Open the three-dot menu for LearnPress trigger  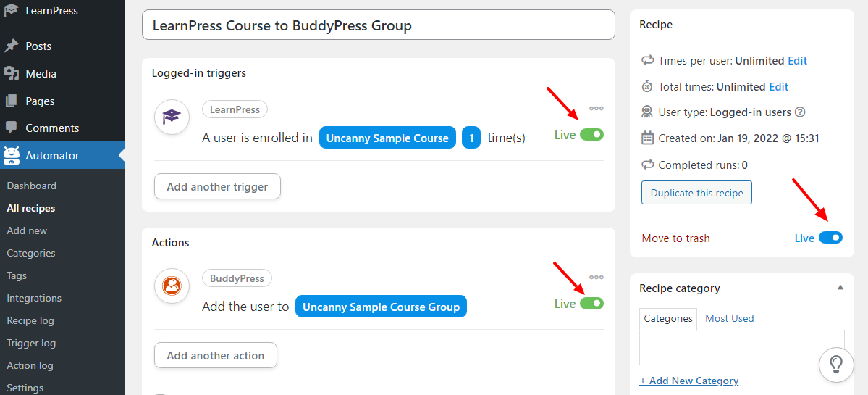597,109
